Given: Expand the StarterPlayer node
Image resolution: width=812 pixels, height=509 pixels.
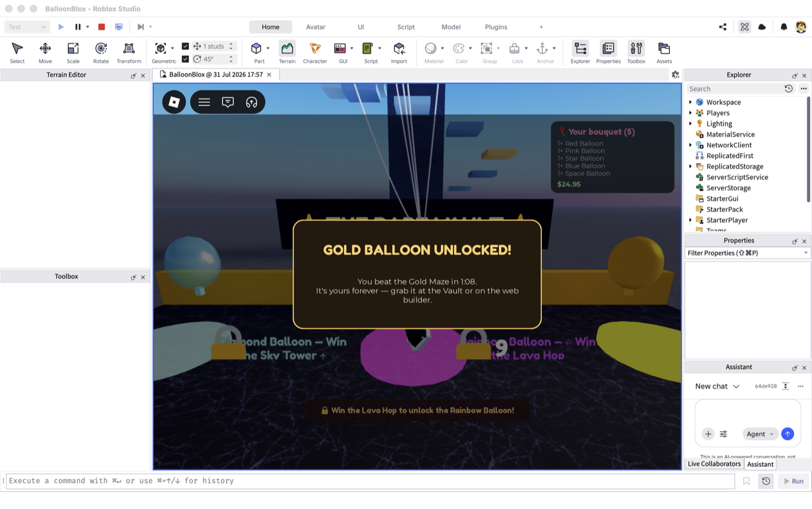Looking at the screenshot, I should 690,220.
